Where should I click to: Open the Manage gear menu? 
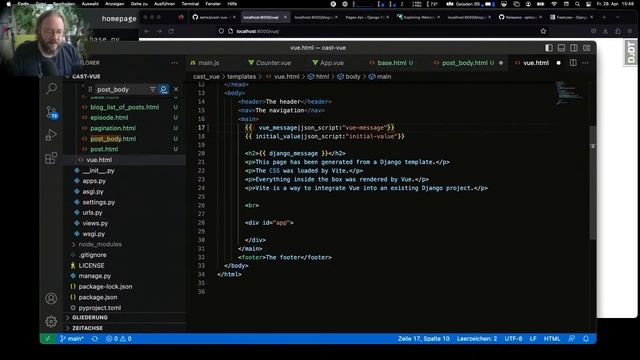point(51,322)
